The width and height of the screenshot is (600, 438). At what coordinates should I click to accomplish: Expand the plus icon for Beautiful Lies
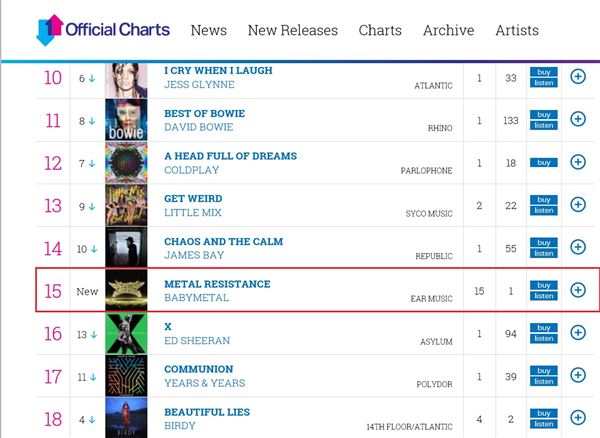[x=578, y=418]
